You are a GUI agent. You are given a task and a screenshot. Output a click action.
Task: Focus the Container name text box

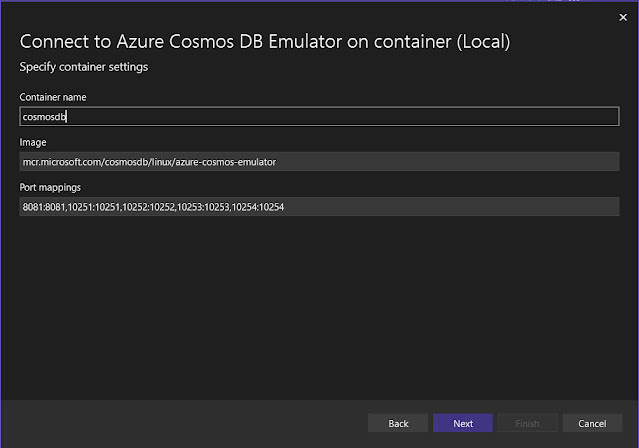(319, 116)
